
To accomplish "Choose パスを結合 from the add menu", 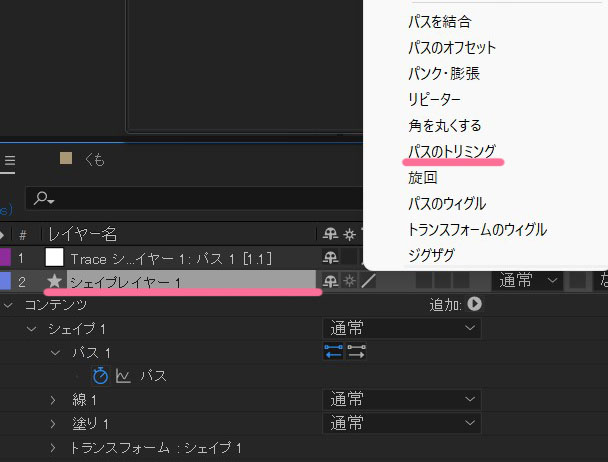I will [x=440, y=22].
